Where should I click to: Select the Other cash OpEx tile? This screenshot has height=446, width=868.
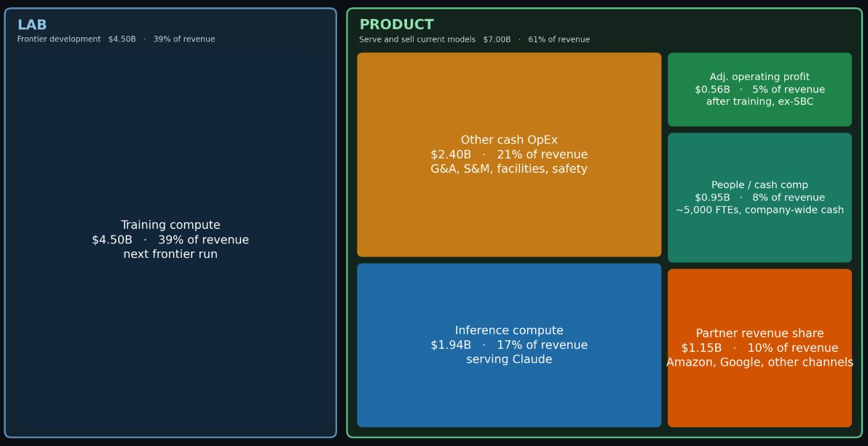[509, 154]
